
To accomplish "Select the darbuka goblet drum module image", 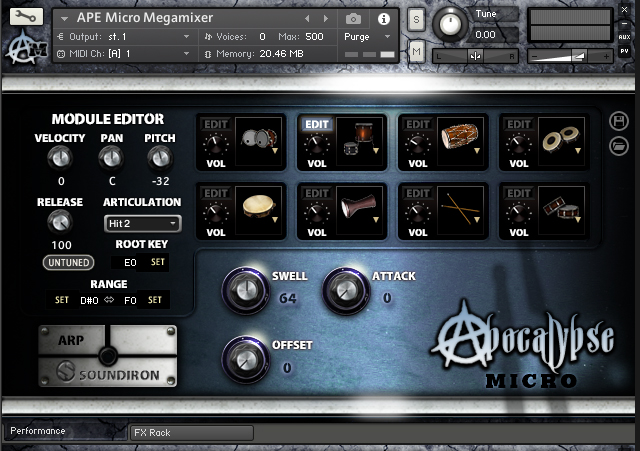I will pyautogui.click(x=358, y=206).
